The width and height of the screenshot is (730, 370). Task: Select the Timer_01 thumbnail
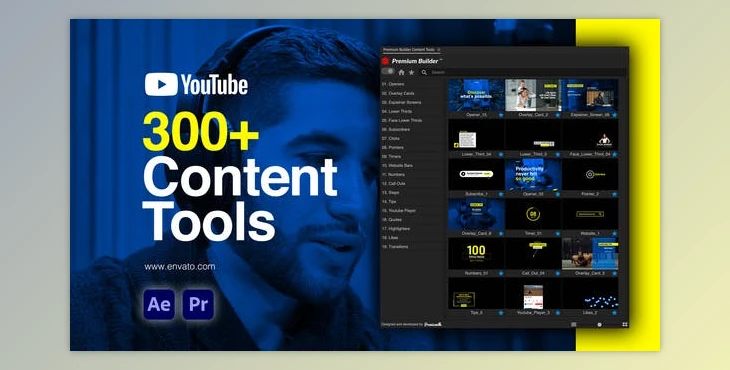tap(533, 214)
